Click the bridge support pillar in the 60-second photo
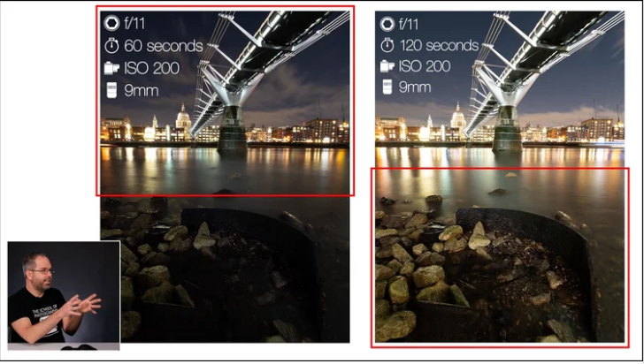 point(233,128)
